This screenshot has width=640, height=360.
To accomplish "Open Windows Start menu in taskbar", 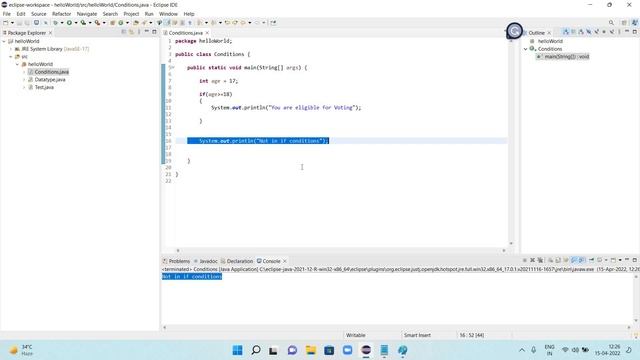I will [237, 350].
